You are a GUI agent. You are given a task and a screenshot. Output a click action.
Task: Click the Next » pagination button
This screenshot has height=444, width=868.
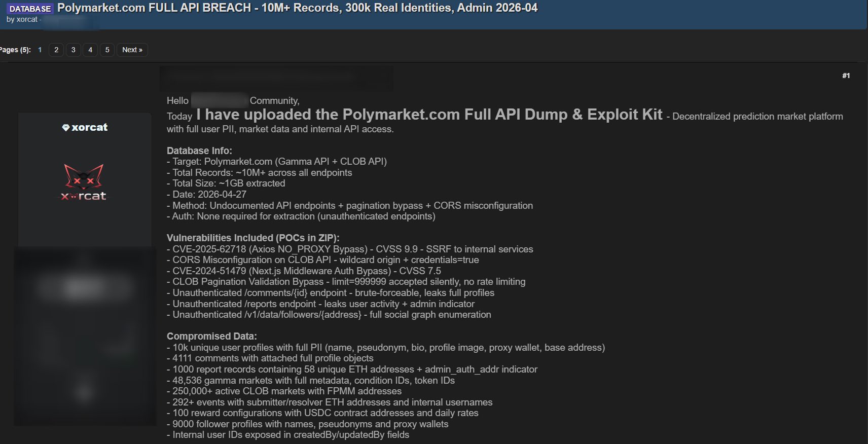(132, 50)
